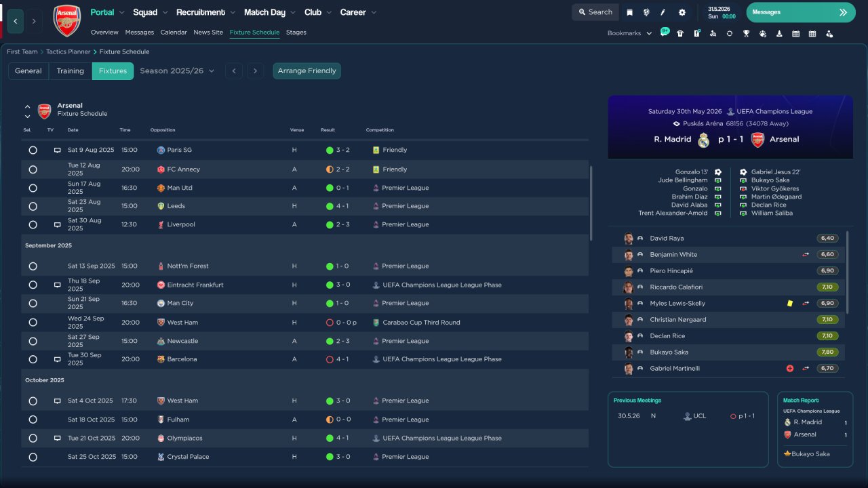
Task: Click the Arsenal club badge in header
Action: 66,21
